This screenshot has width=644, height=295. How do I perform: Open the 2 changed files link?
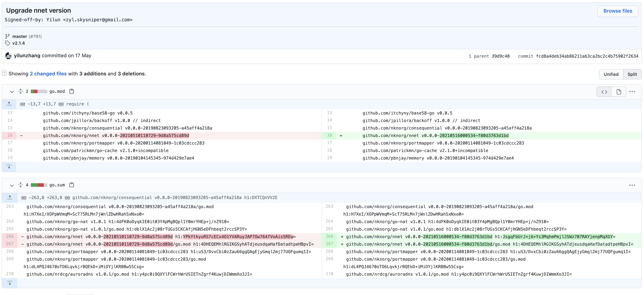48,74
